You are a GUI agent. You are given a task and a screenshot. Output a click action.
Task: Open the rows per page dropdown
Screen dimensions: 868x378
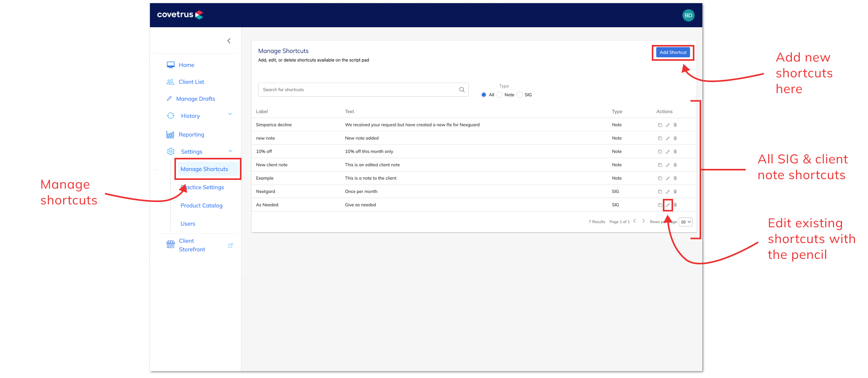[685, 222]
